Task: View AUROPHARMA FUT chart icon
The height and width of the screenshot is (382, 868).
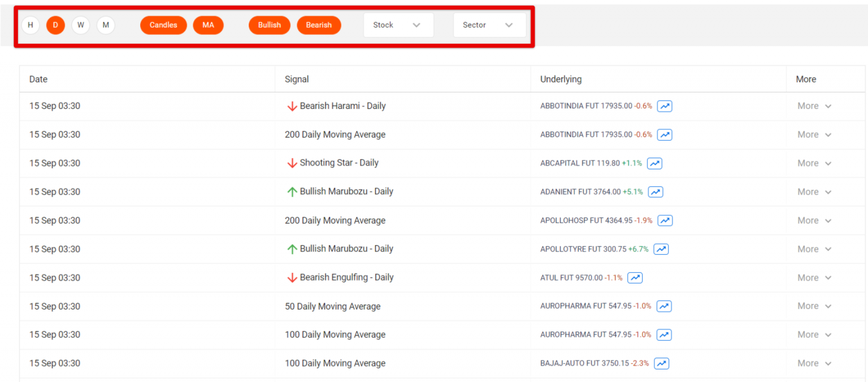Action: click(663, 306)
